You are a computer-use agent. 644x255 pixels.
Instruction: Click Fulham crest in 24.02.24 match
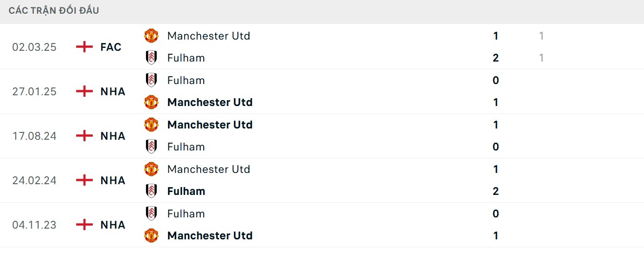(x=151, y=191)
